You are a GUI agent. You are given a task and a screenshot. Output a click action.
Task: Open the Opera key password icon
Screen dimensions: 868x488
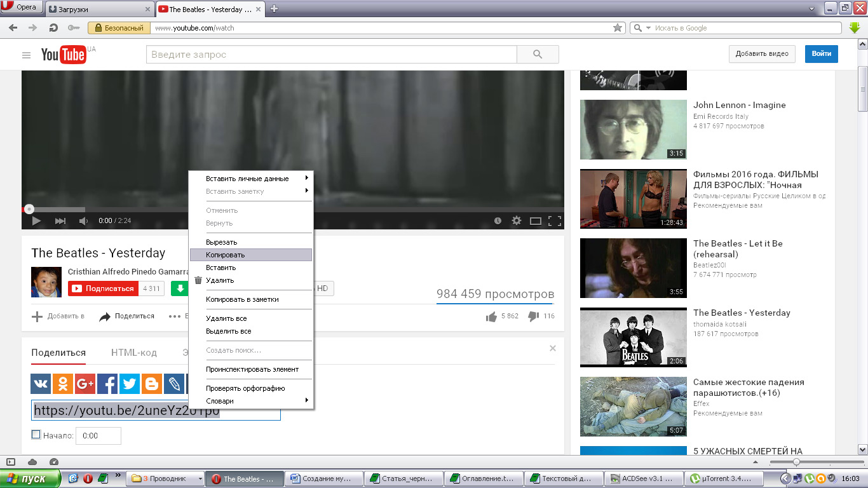(x=73, y=28)
